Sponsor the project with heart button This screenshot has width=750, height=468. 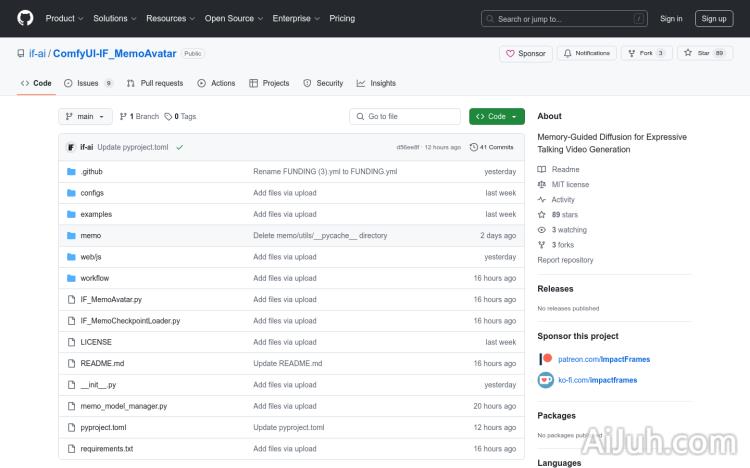pyautogui.click(x=525, y=53)
